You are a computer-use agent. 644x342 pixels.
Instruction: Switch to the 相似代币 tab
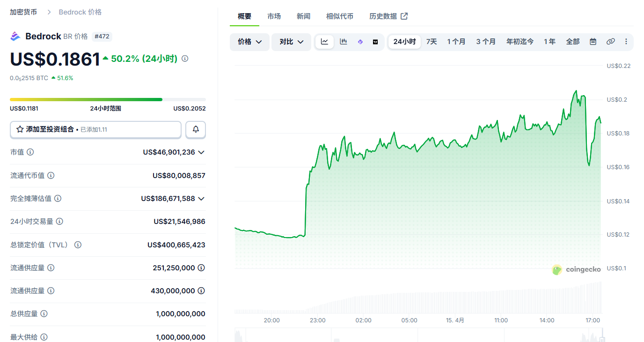[340, 16]
